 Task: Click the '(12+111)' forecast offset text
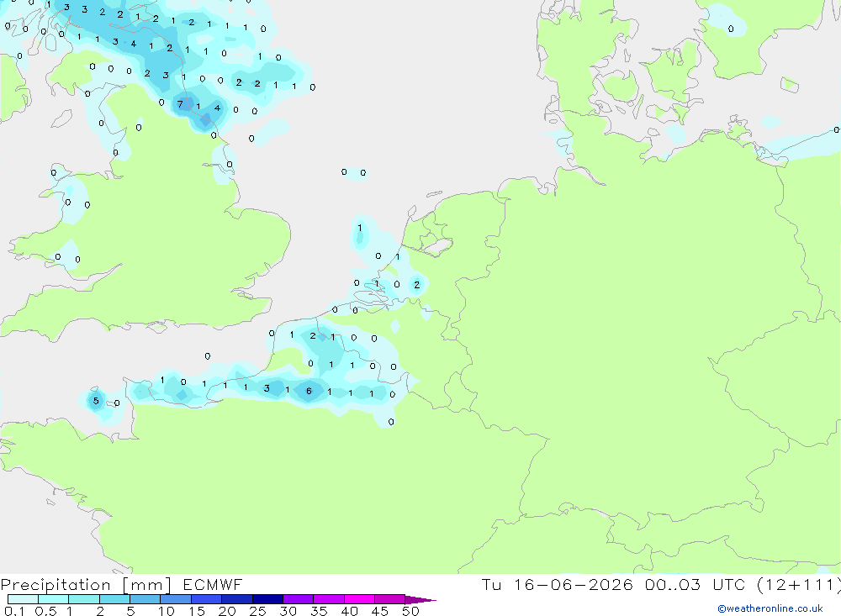click(799, 585)
